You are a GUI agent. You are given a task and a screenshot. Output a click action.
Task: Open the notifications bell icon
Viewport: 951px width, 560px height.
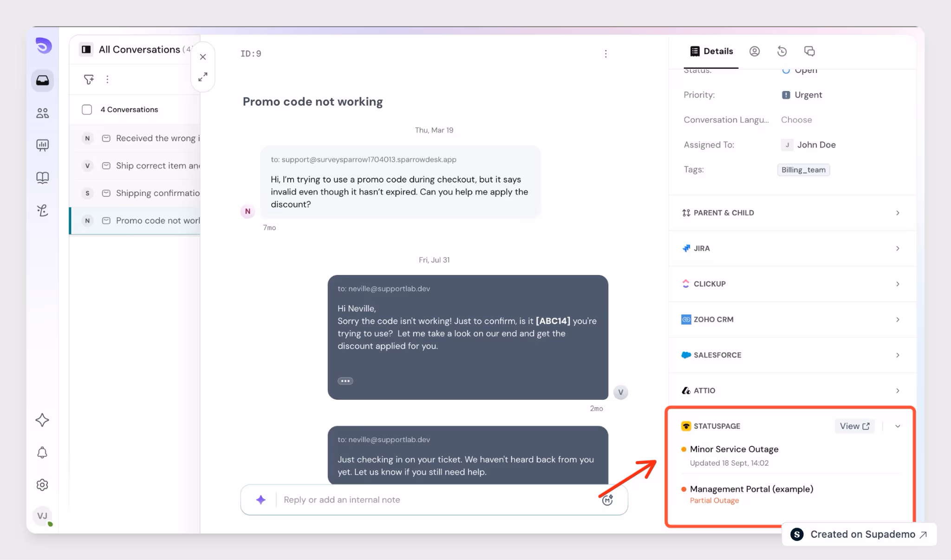pos(42,452)
